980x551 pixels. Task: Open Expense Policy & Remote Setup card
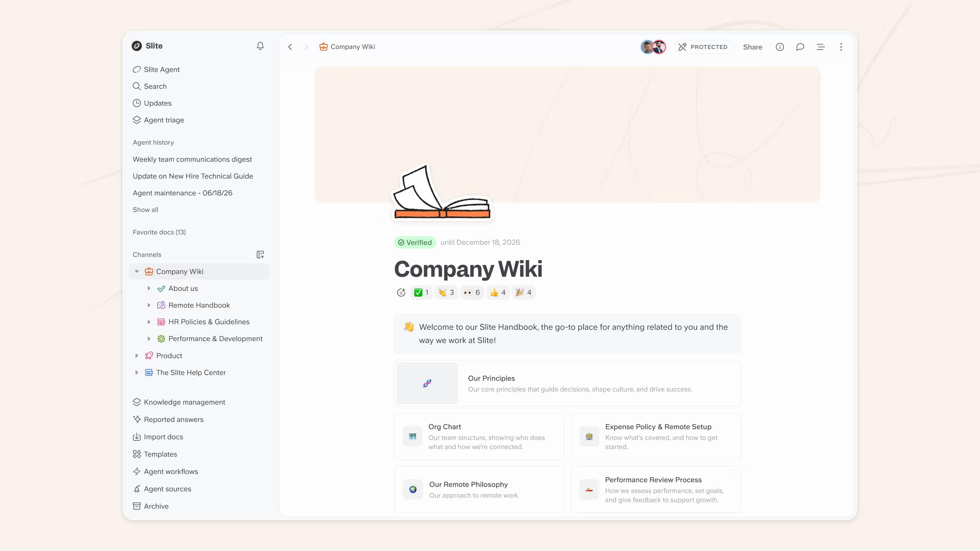click(x=655, y=436)
